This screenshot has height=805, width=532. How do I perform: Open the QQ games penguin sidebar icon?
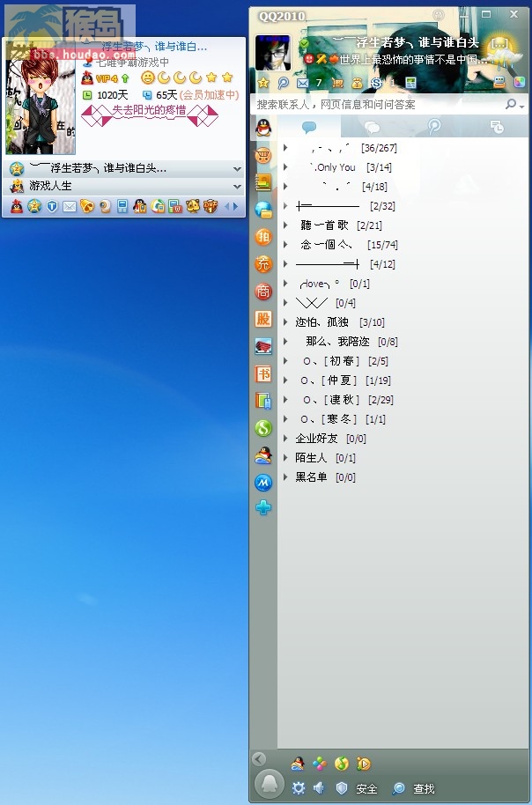pyautogui.click(x=263, y=455)
